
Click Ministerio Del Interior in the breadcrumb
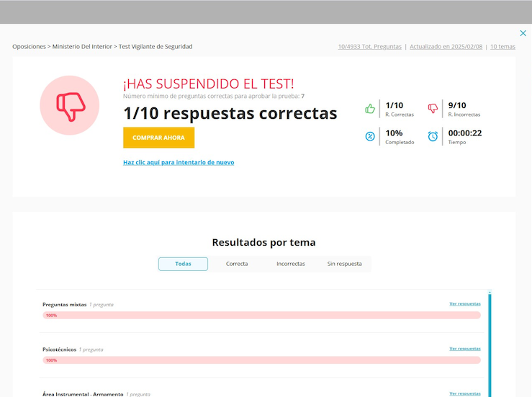pyautogui.click(x=82, y=47)
